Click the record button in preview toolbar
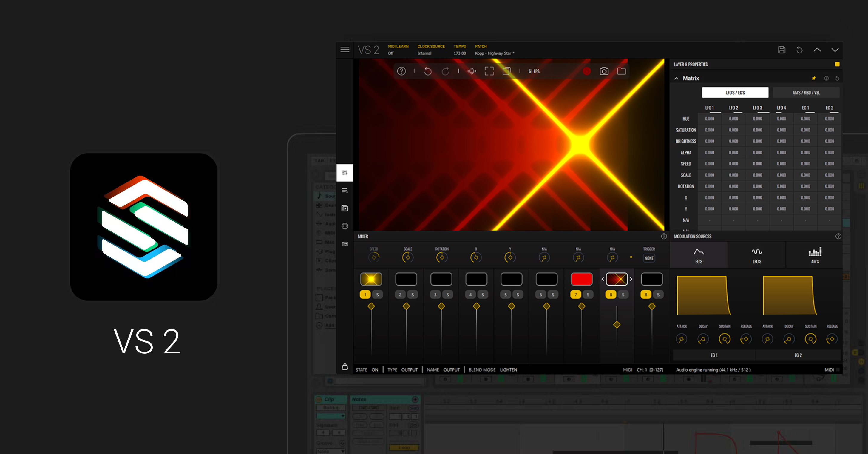The height and width of the screenshot is (454, 868). (x=587, y=71)
